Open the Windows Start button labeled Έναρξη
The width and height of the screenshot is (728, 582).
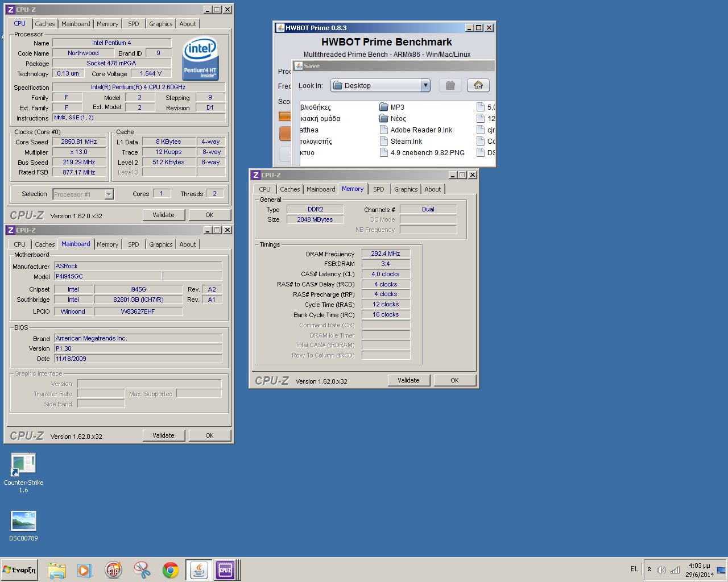click(x=19, y=570)
